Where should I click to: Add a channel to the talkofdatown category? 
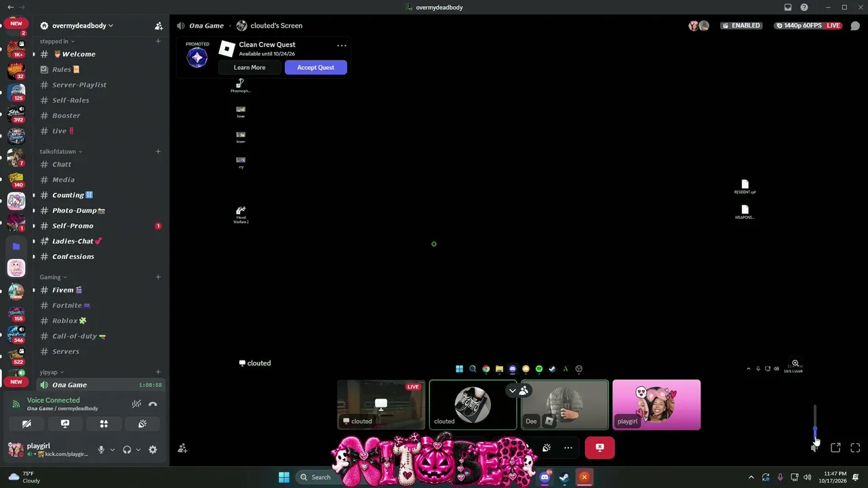158,151
